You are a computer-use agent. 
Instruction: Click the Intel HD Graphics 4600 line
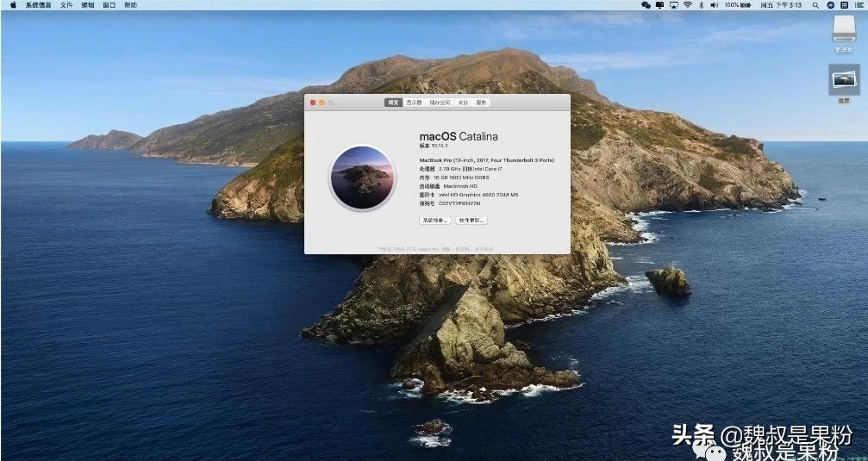point(468,195)
